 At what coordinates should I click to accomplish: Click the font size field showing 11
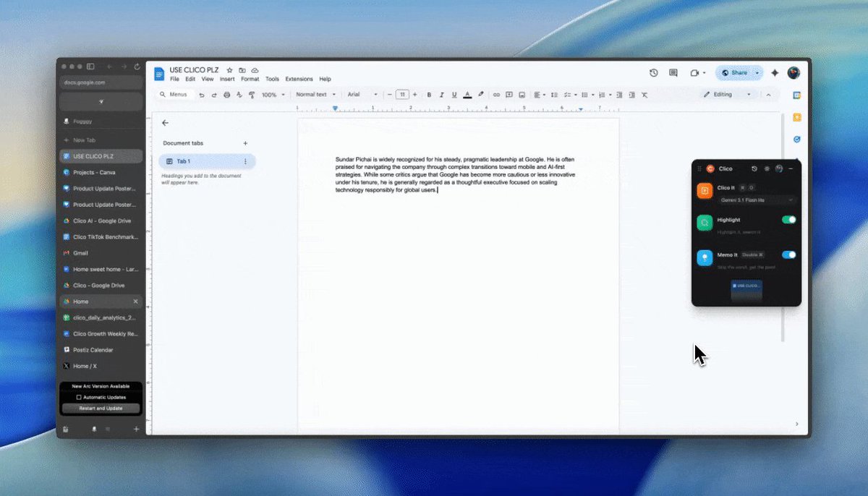tap(402, 95)
